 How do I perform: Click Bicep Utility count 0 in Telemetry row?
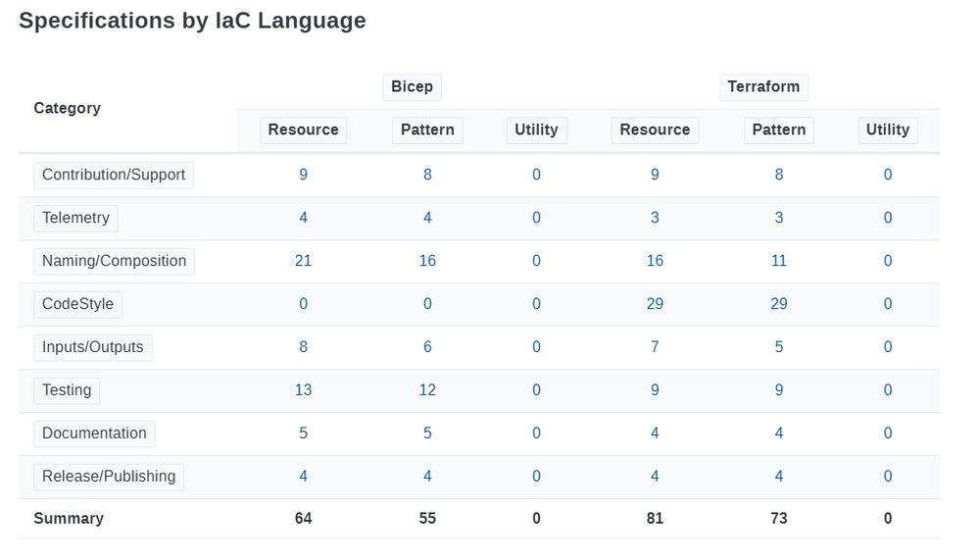(536, 219)
